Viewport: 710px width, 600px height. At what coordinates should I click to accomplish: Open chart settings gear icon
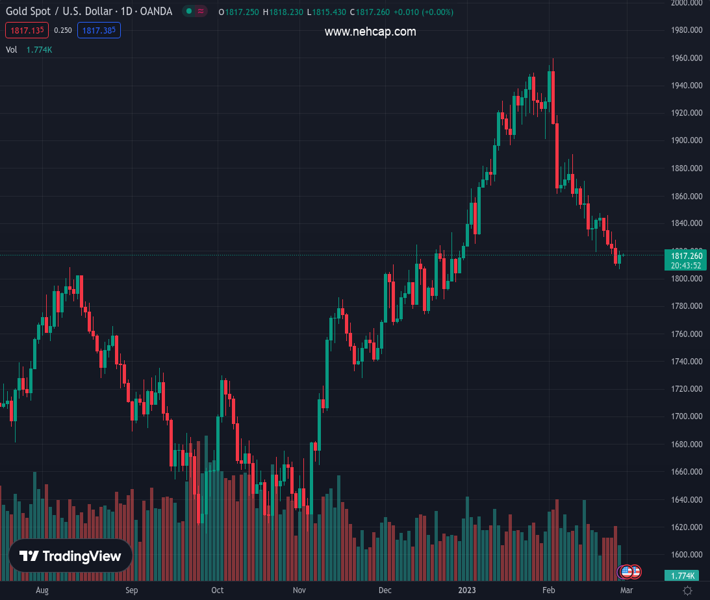click(x=687, y=591)
